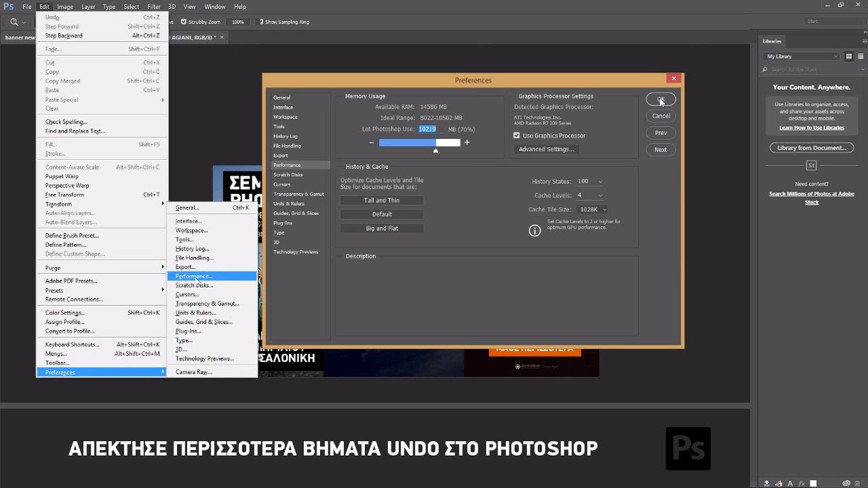868x488 pixels.
Task: Click the Adobe Stock St icon
Action: 811,165
